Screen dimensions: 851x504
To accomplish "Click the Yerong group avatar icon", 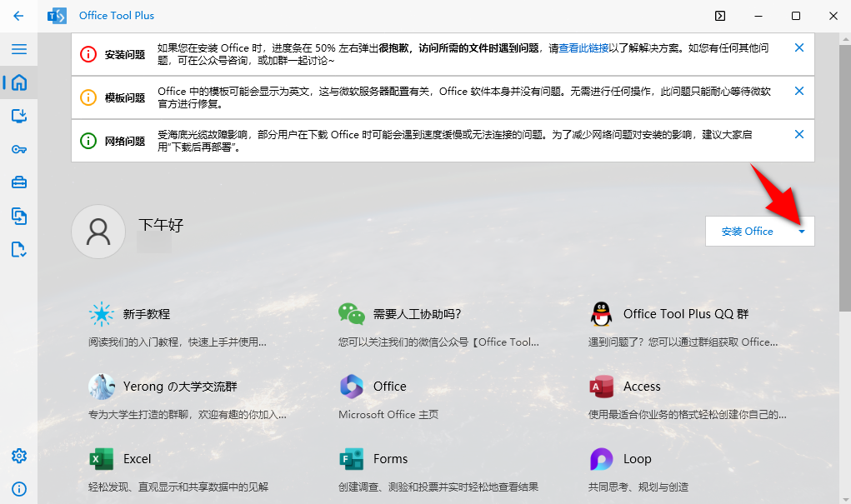I will [102, 387].
